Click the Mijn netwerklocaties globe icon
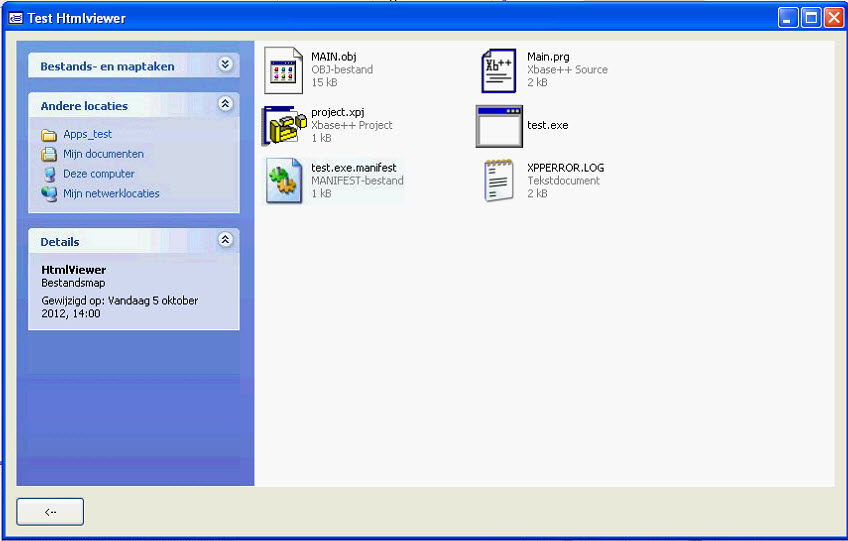 coord(49,194)
